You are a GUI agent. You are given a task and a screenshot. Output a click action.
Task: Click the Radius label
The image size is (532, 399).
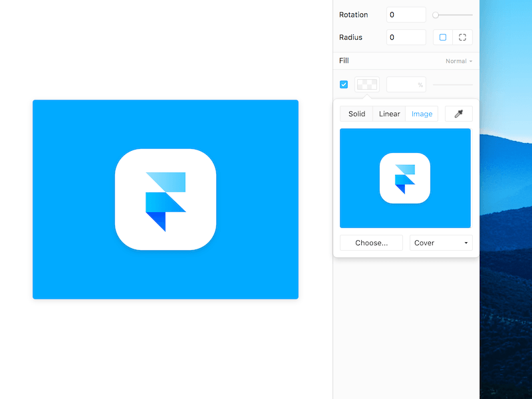pos(350,37)
